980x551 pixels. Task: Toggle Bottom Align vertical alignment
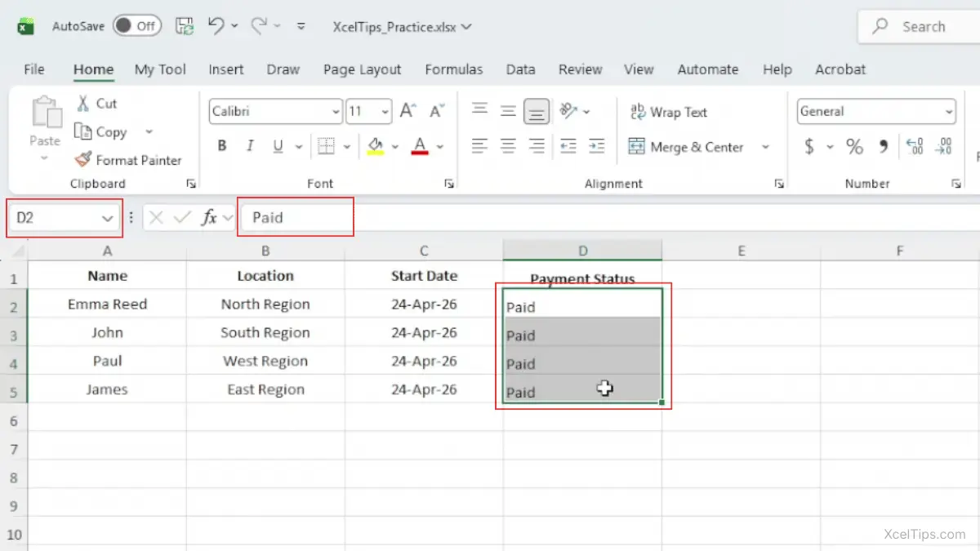point(537,112)
